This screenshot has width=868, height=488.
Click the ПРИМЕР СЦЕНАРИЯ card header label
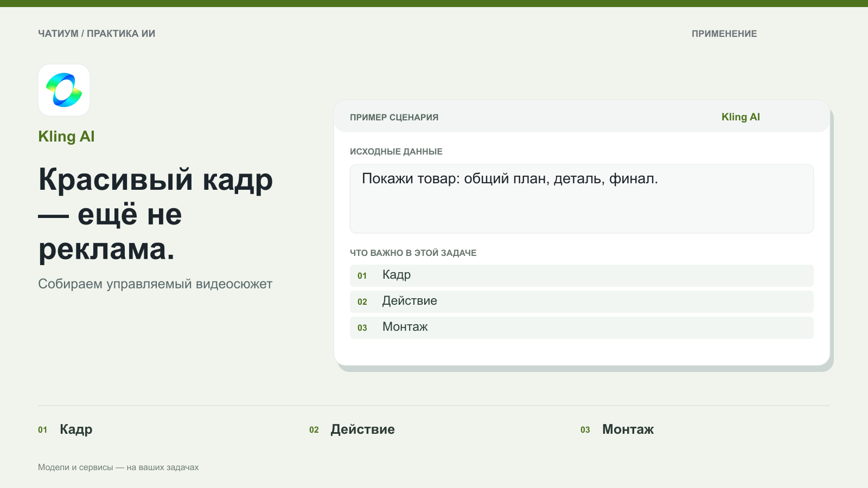[x=394, y=117]
